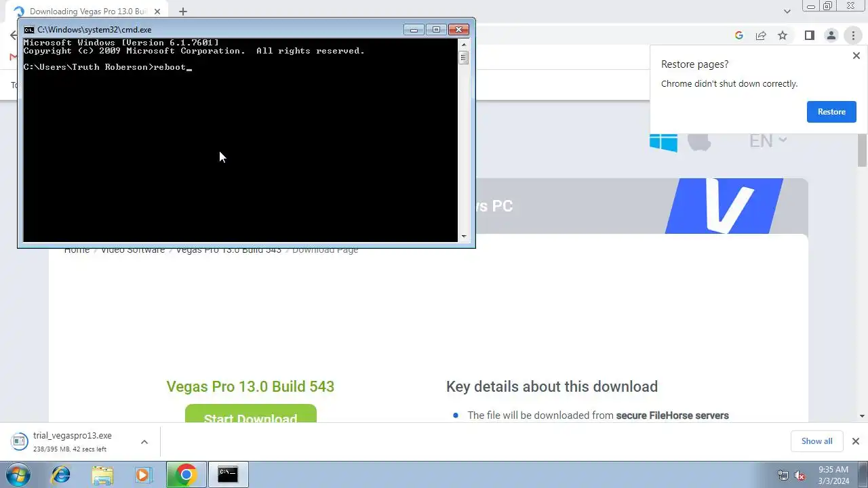The width and height of the screenshot is (868, 488).
Task: Click the trial_vegaspro13.exe file icon
Action: [19, 441]
